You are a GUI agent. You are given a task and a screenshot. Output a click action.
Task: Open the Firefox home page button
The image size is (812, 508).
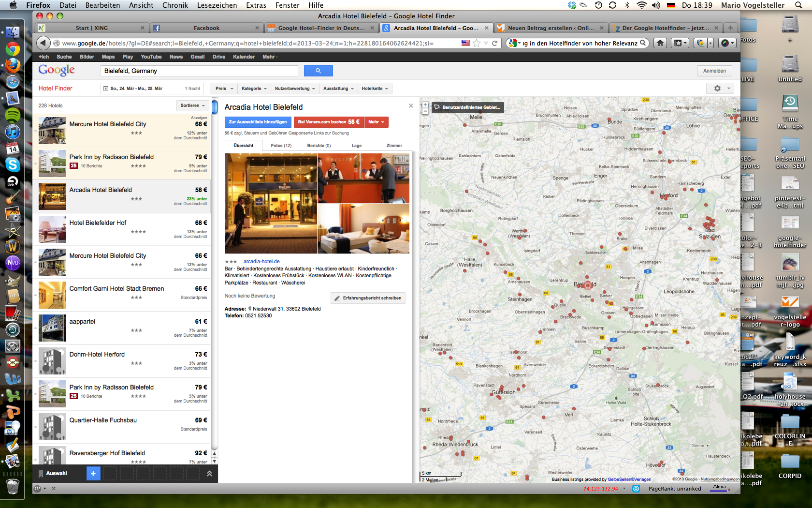click(x=660, y=43)
